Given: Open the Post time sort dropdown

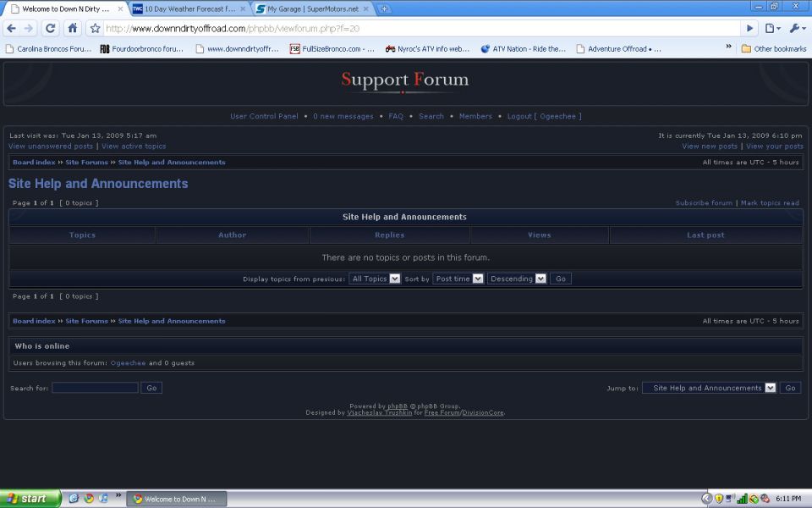Looking at the screenshot, I should point(458,279).
